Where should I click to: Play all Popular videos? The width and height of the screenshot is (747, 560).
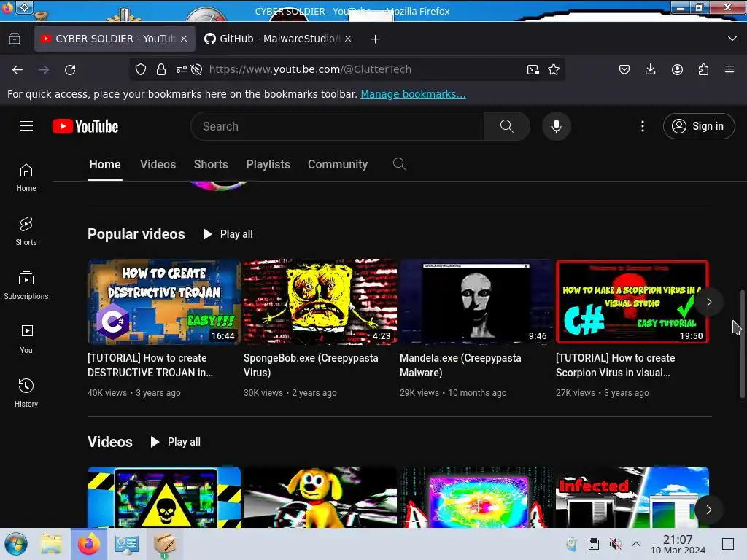pyautogui.click(x=228, y=234)
